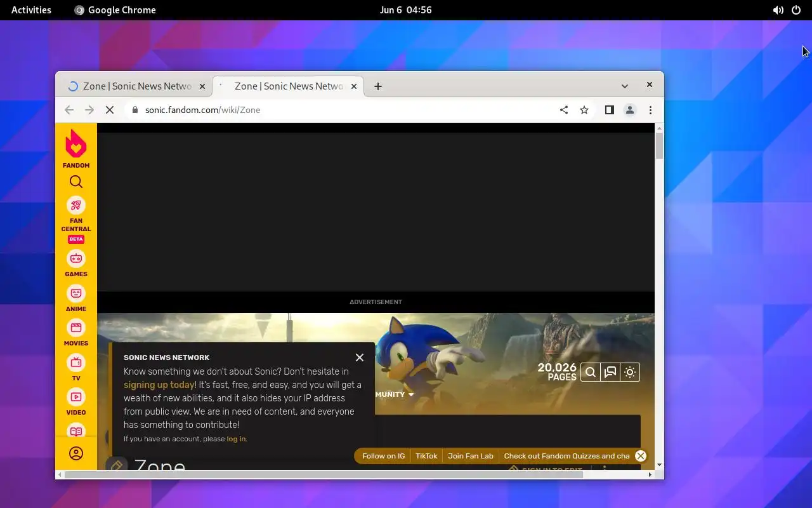Close the second Zone tab
Image resolution: width=812 pixels, height=508 pixels.
pos(354,86)
